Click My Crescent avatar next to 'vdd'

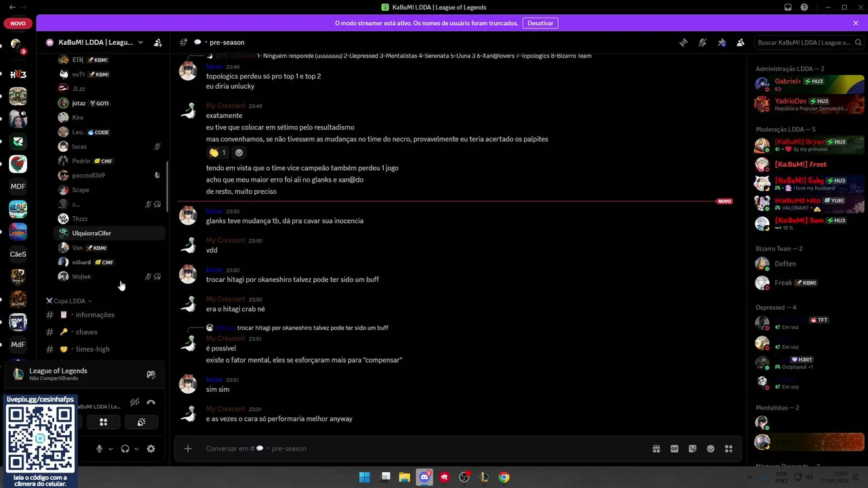point(188,245)
